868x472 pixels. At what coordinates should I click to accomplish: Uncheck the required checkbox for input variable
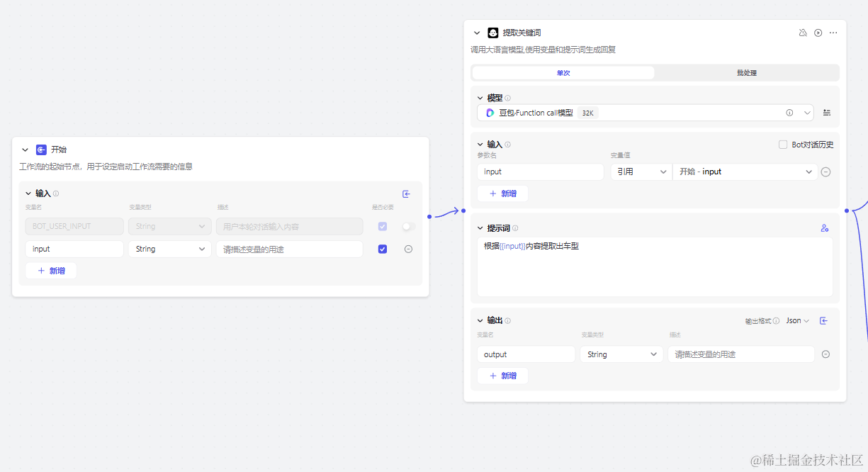click(383, 249)
